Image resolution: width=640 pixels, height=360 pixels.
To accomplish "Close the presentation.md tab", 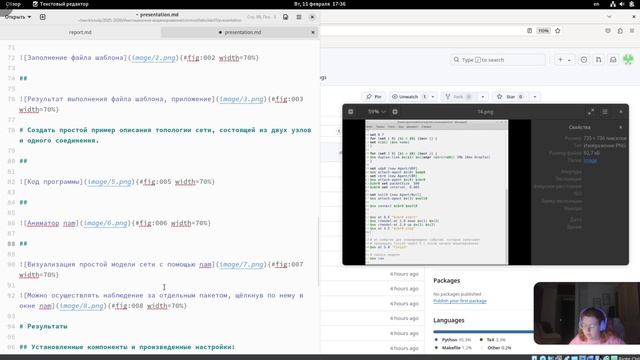I will tap(313, 32).
